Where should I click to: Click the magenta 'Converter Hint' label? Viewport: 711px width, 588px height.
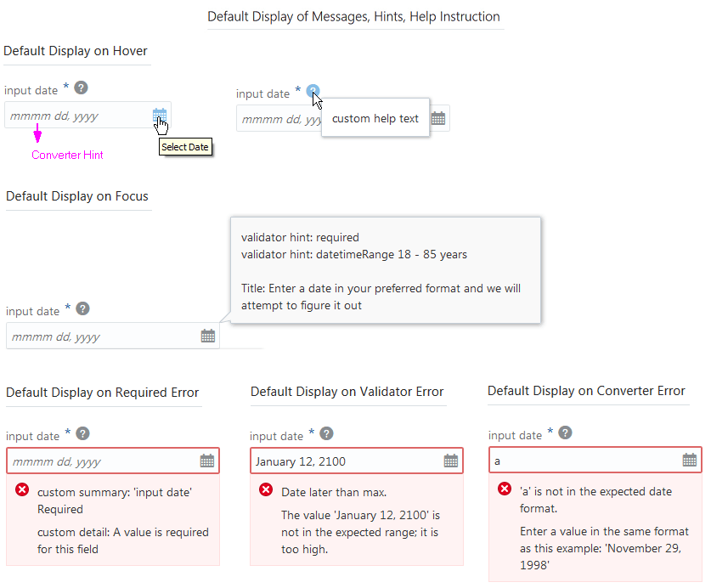[67, 155]
